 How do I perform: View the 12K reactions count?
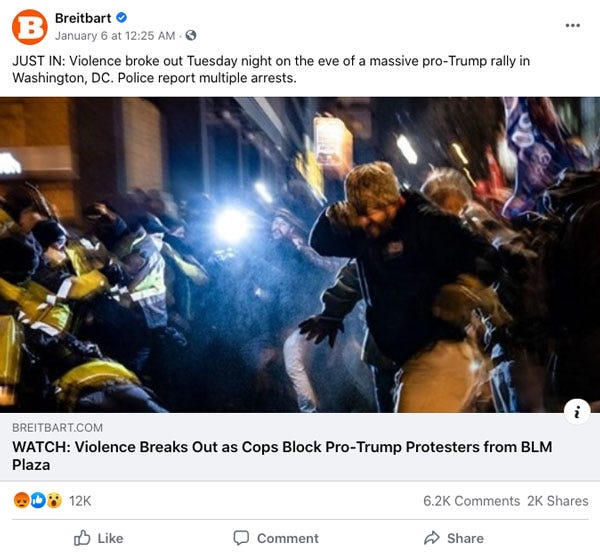pyautogui.click(x=80, y=501)
